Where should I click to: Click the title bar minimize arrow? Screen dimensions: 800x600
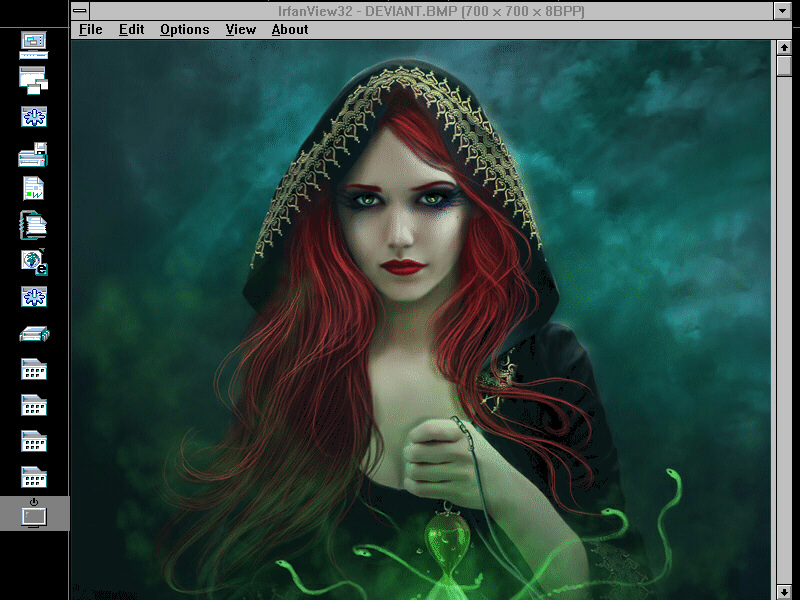783,10
